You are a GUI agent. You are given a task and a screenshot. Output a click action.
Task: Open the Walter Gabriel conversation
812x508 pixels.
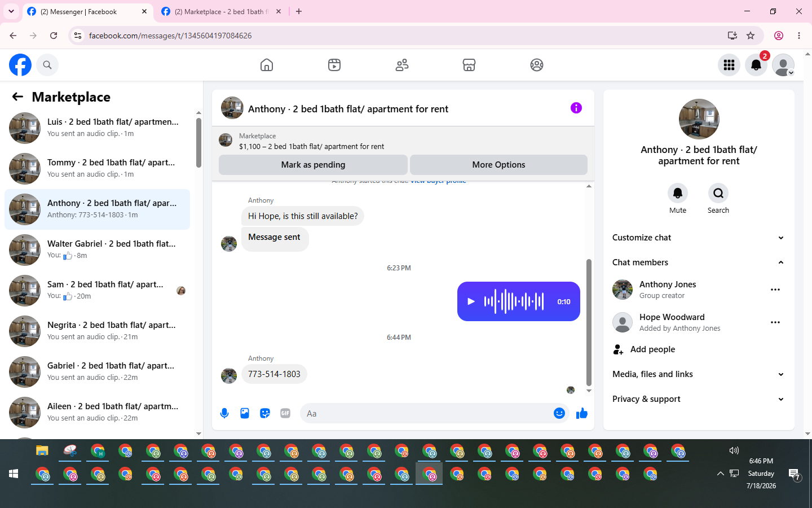[x=97, y=250]
